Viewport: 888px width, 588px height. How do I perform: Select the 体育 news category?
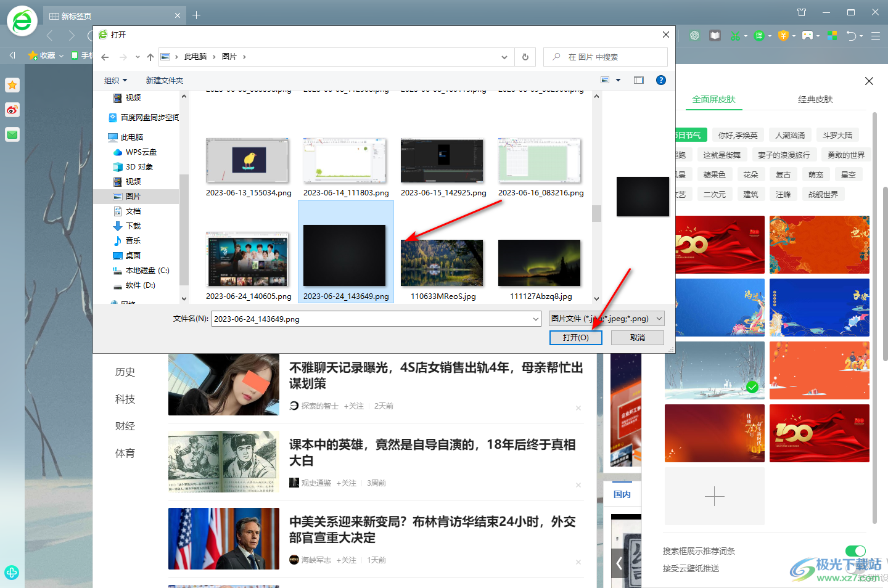pos(125,453)
